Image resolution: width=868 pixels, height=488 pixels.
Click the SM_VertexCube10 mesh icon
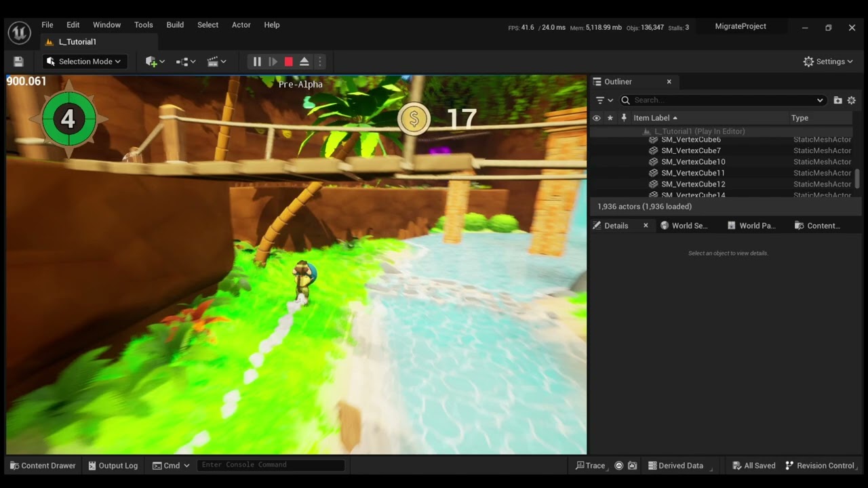(x=653, y=162)
